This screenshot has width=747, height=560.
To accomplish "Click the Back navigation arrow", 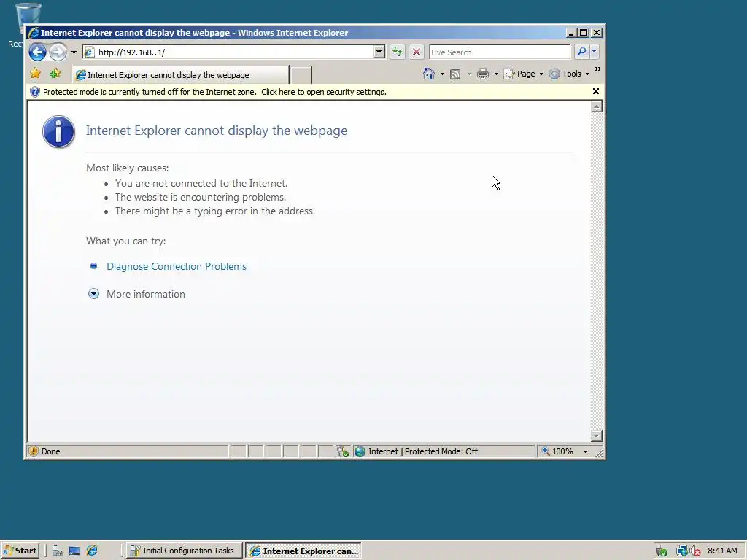I will (37, 52).
